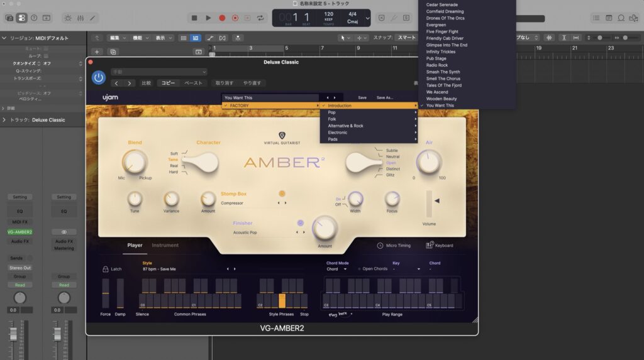The height and width of the screenshot is (360, 644).
Task: Select the Pop preset category
Action: tap(369, 112)
